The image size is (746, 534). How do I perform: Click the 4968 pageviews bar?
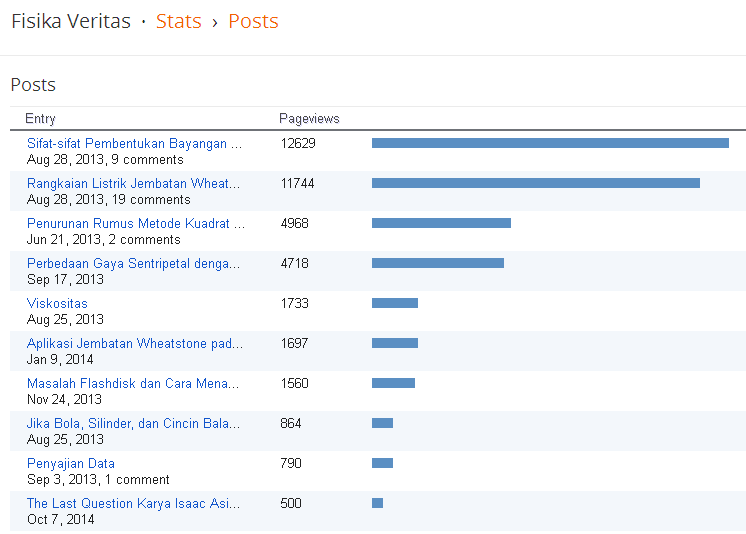tap(442, 223)
